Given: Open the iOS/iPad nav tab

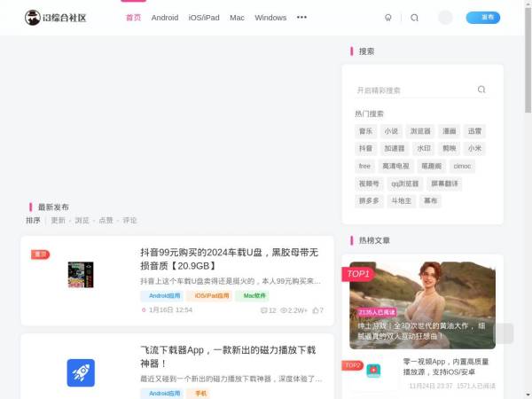Looking at the screenshot, I should pyautogui.click(x=204, y=18).
